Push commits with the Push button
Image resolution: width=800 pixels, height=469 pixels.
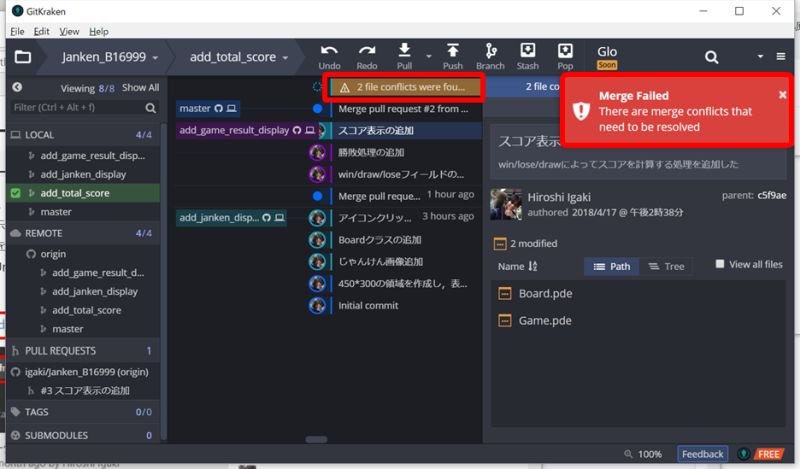coord(453,57)
